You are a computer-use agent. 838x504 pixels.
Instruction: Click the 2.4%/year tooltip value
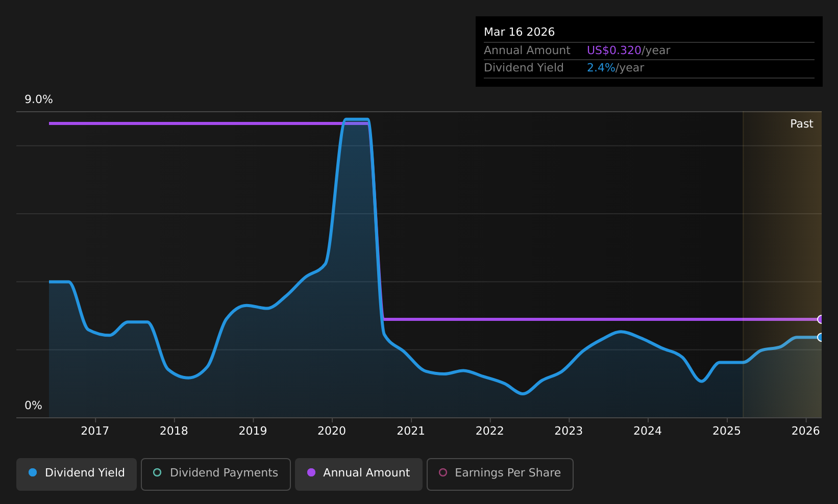tap(615, 68)
